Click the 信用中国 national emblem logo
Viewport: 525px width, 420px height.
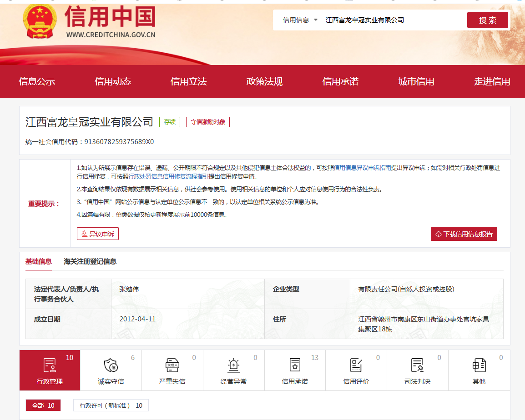pos(40,22)
